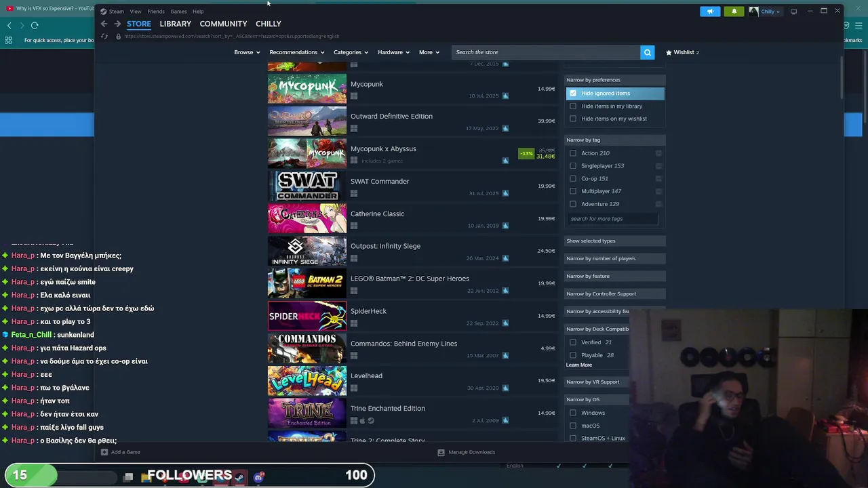The image size is (868, 488).
Task: Click the browser reload icon behind Steam
Action: point(35,25)
